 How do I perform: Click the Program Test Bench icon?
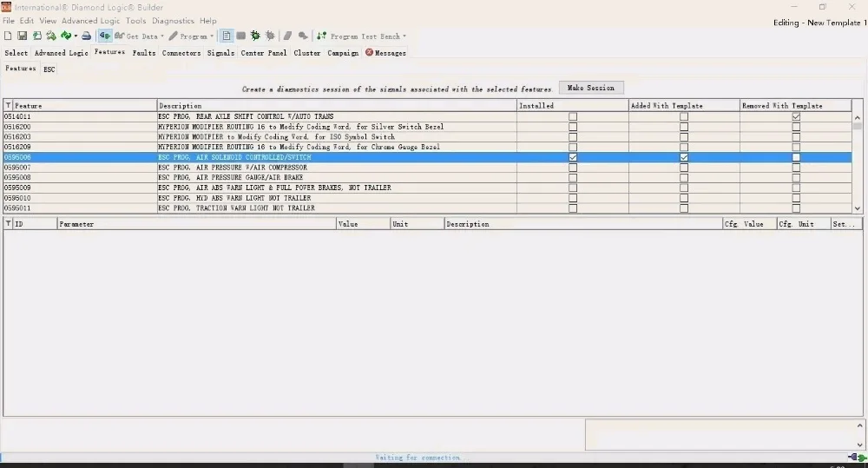tap(322, 36)
